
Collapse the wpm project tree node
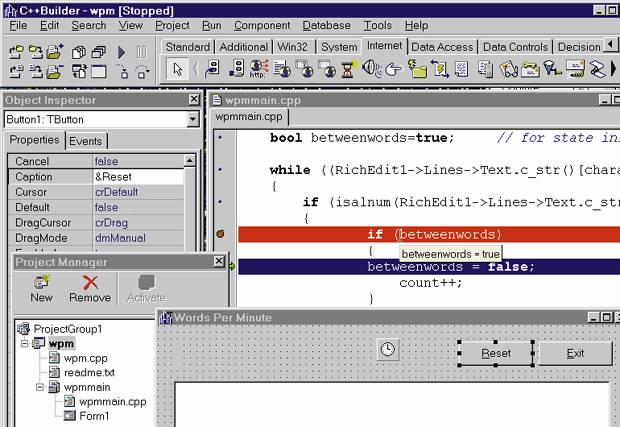[24, 343]
